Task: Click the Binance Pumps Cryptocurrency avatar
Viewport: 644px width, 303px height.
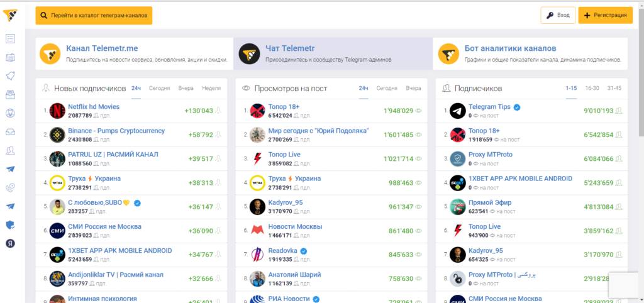Action: tap(57, 135)
